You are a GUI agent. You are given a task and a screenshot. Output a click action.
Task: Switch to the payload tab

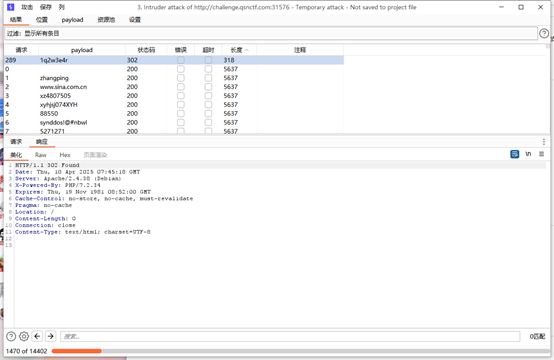point(72,20)
